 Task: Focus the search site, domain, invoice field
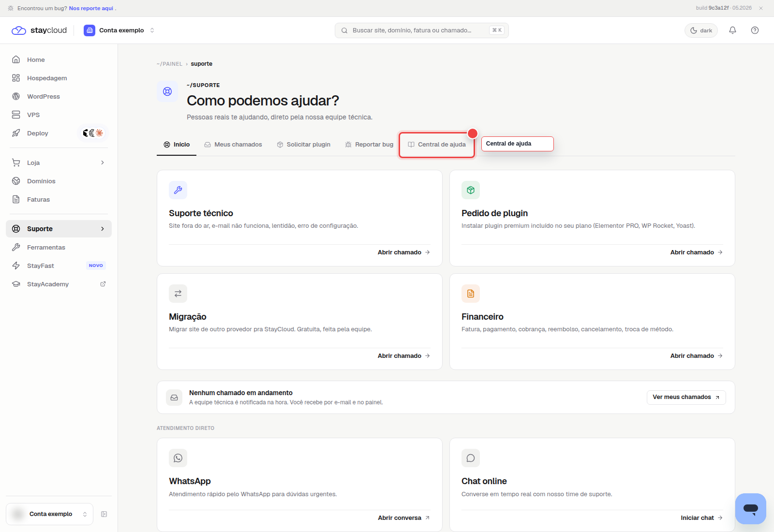pyautogui.click(x=421, y=30)
